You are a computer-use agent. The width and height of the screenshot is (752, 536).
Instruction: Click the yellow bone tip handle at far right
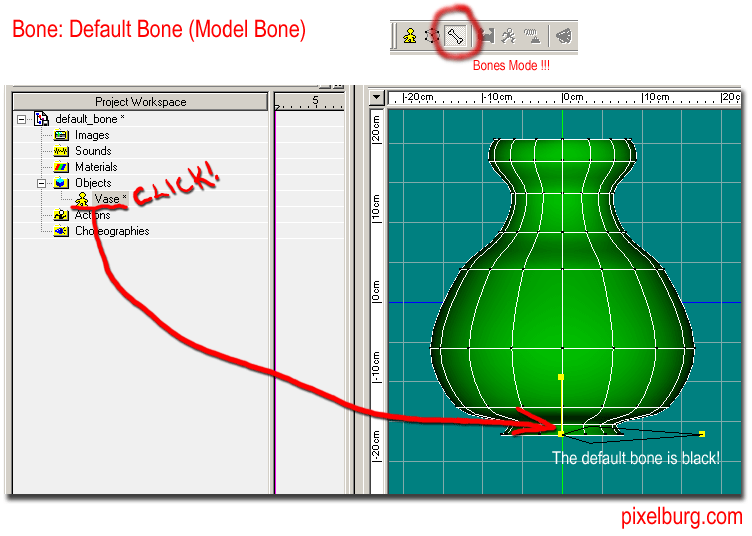coord(702,434)
